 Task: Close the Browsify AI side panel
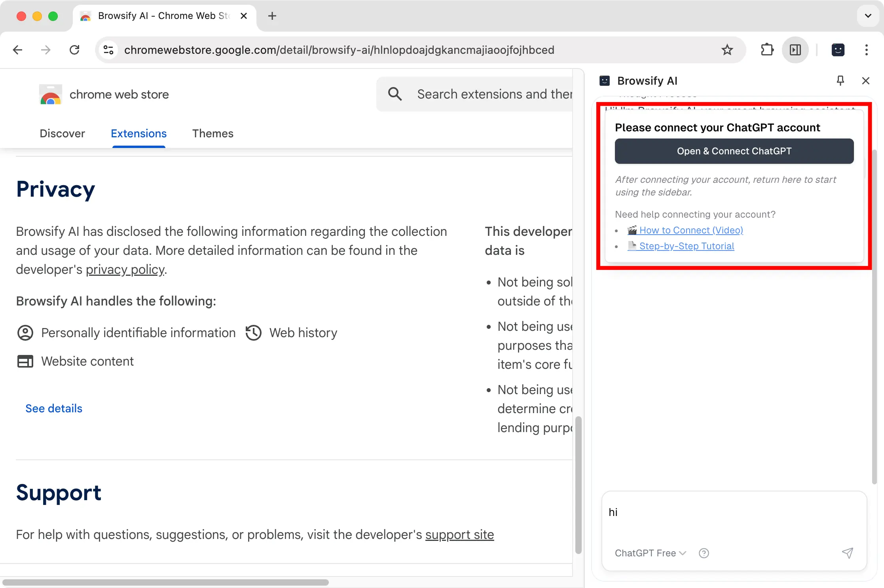click(865, 81)
